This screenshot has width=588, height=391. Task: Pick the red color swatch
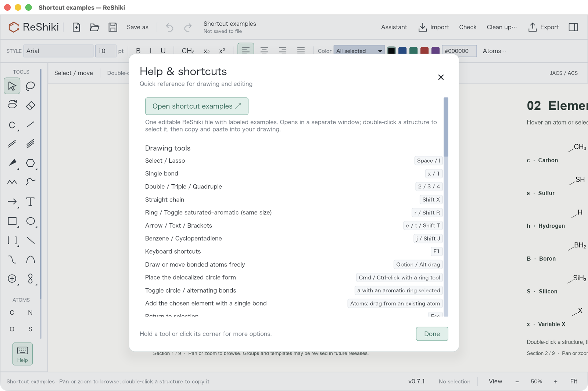[424, 50]
